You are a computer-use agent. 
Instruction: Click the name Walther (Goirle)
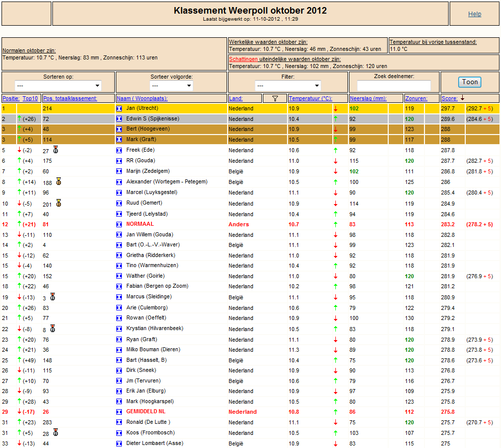146,276
